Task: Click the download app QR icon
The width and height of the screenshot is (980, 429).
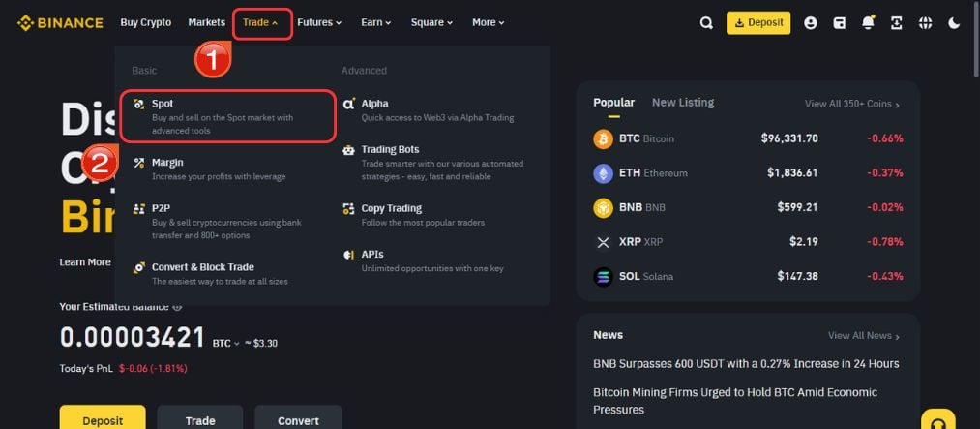Action: (897, 23)
